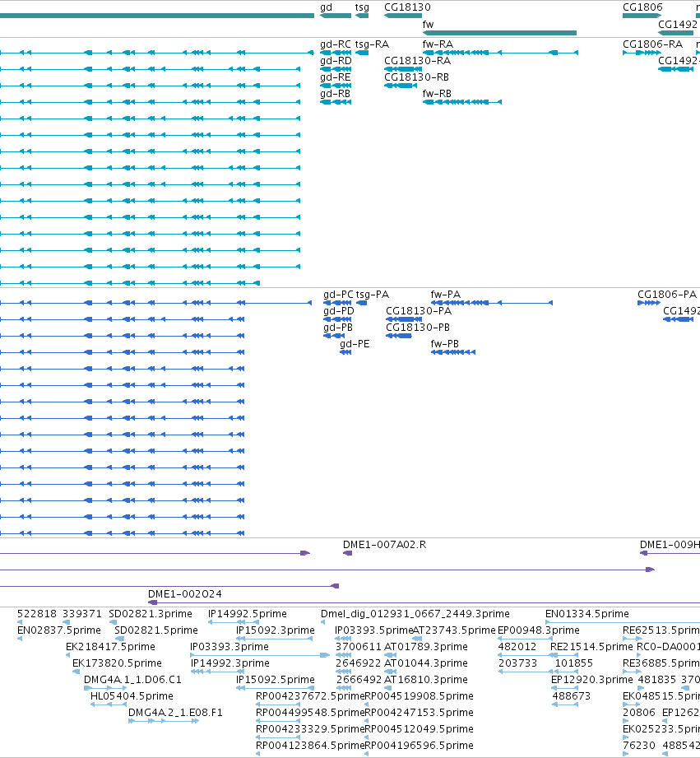Click transcript fw-RB
Screen dimensions: 700x758
437,94
